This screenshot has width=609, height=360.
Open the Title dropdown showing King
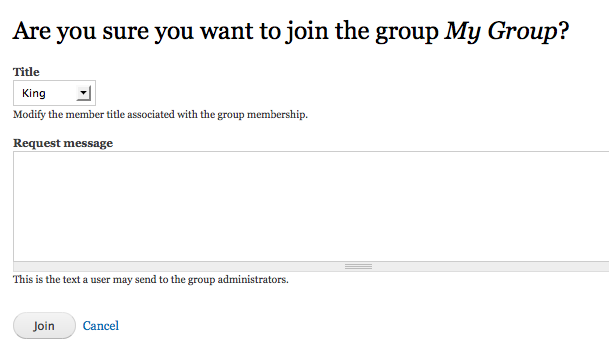click(x=54, y=93)
